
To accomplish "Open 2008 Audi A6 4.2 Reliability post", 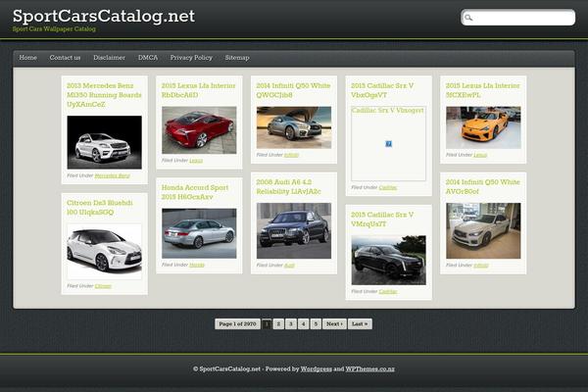I will click(x=288, y=186).
